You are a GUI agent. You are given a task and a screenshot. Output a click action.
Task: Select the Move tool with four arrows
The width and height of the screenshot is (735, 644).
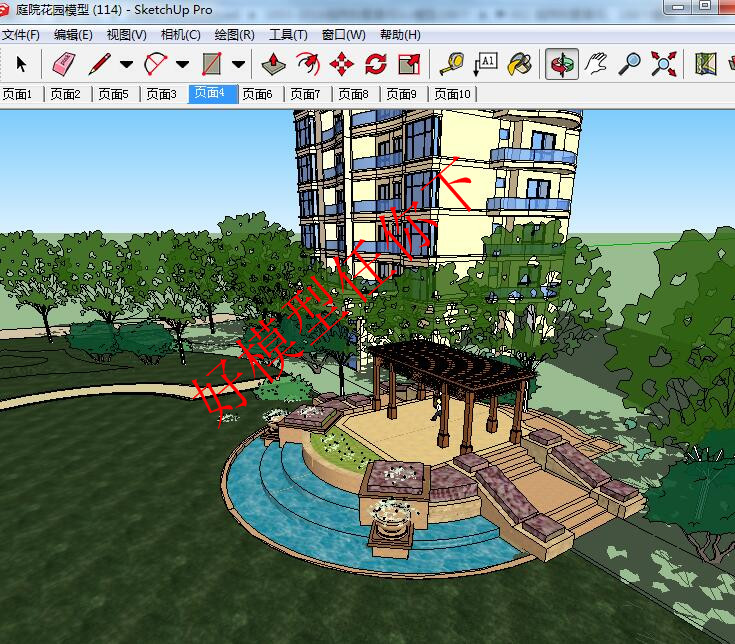tap(342, 64)
